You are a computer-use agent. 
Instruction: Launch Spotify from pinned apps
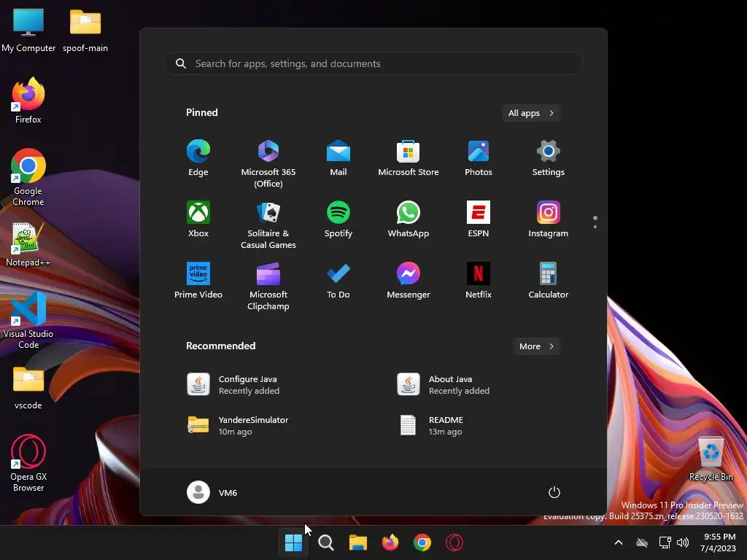pyautogui.click(x=338, y=219)
